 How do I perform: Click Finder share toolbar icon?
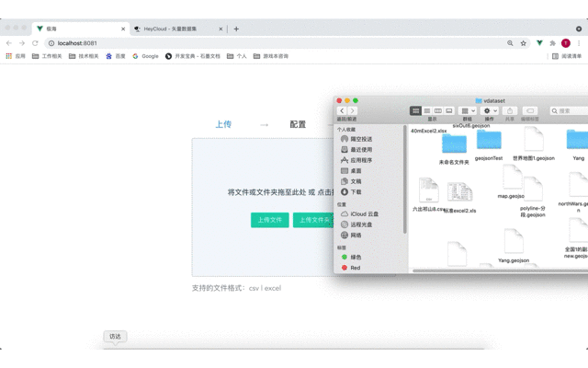pyautogui.click(x=510, y=110)
